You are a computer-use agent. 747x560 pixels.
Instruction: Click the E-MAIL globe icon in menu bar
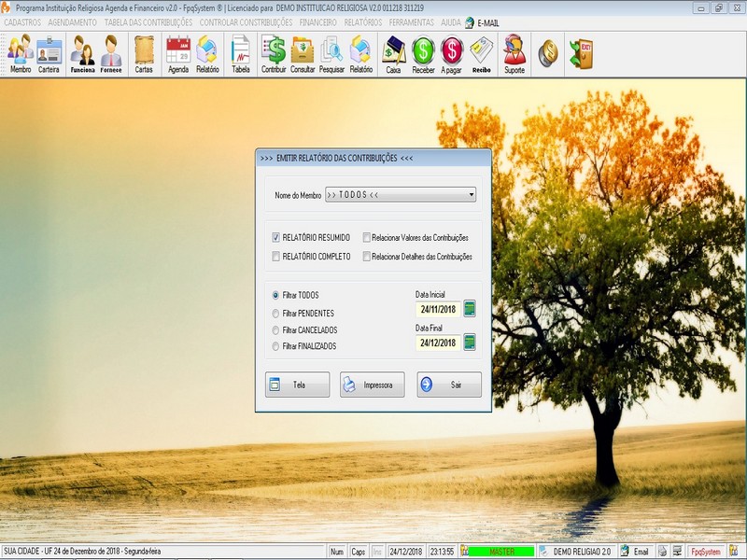[x=470, y=22]
